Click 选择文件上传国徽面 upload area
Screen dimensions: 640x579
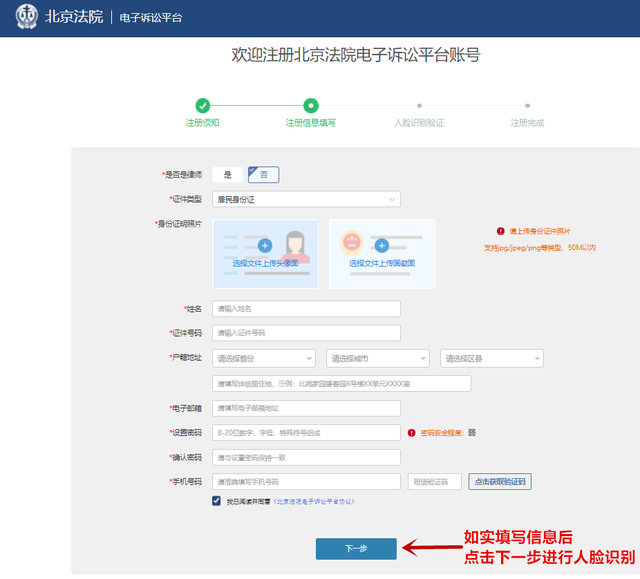click(382, 254)
